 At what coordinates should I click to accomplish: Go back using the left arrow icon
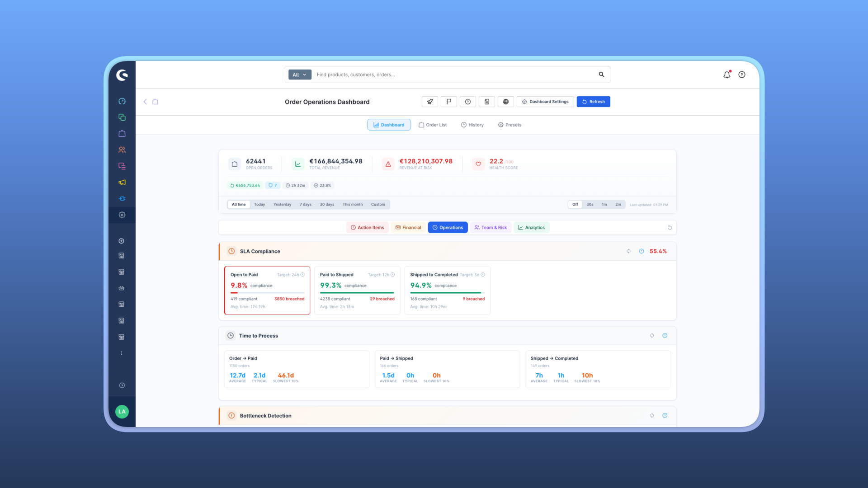tap(145, 102)
